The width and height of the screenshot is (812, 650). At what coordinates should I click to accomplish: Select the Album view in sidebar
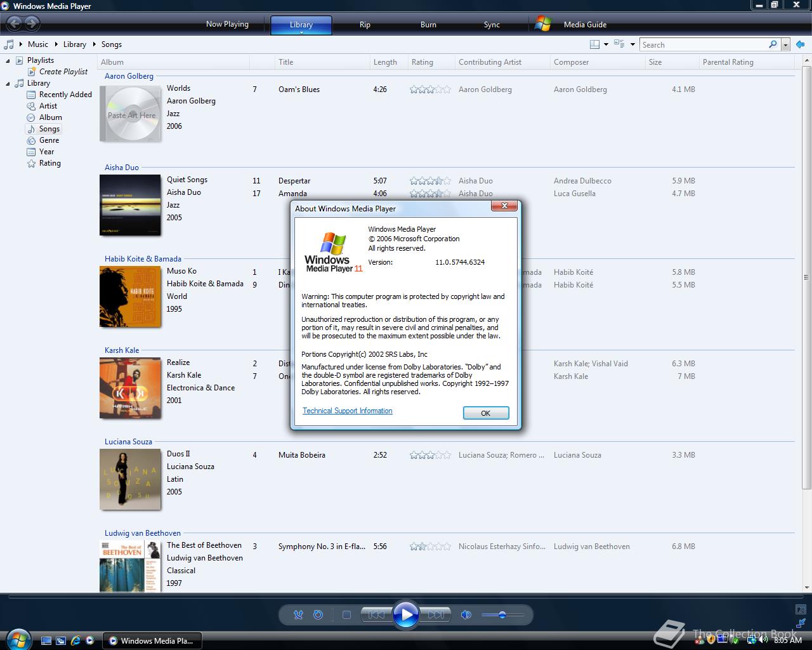51,117
